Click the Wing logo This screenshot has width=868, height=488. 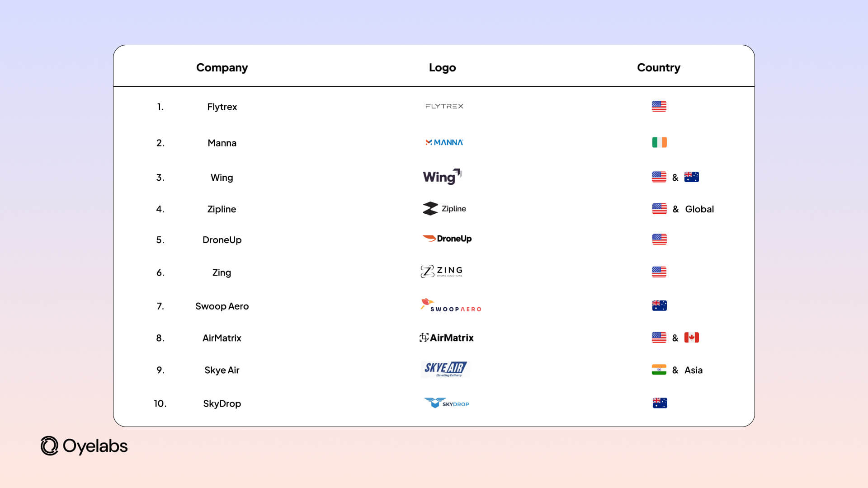point(442,177)
